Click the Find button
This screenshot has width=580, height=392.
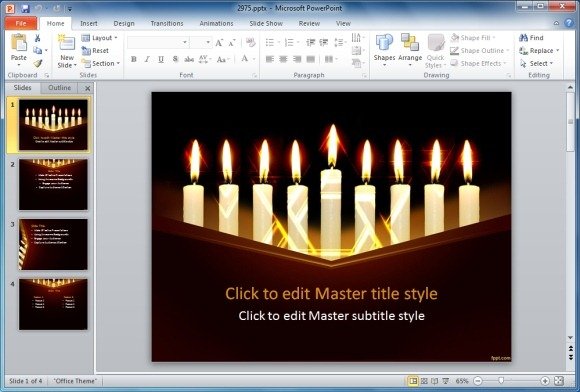click(531, 38)
